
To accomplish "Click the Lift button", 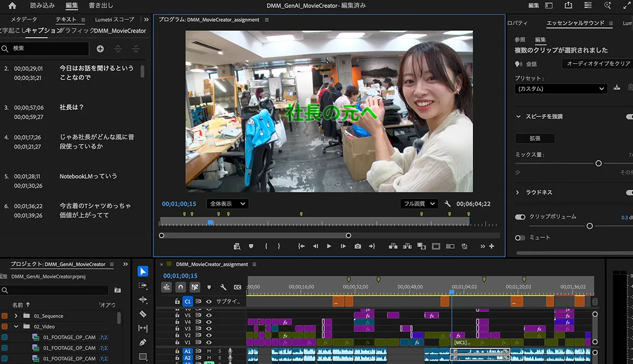I will (x=393, y=246).
